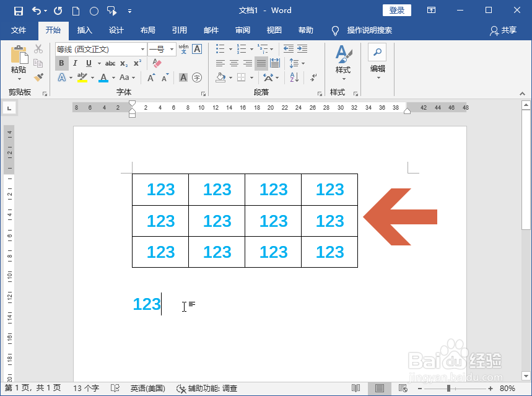Apply subscript formatting with the x₂ icon
532x396 pixels.
click(123, 63)
